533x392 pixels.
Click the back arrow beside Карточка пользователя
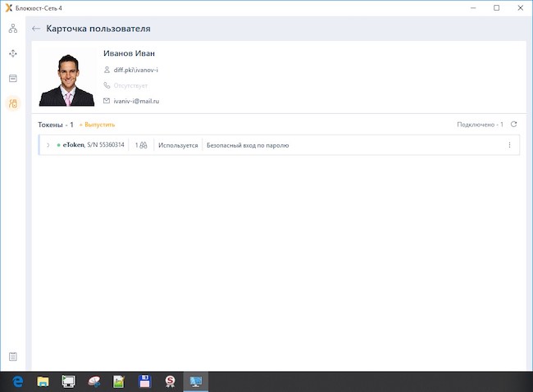point(36,29)
